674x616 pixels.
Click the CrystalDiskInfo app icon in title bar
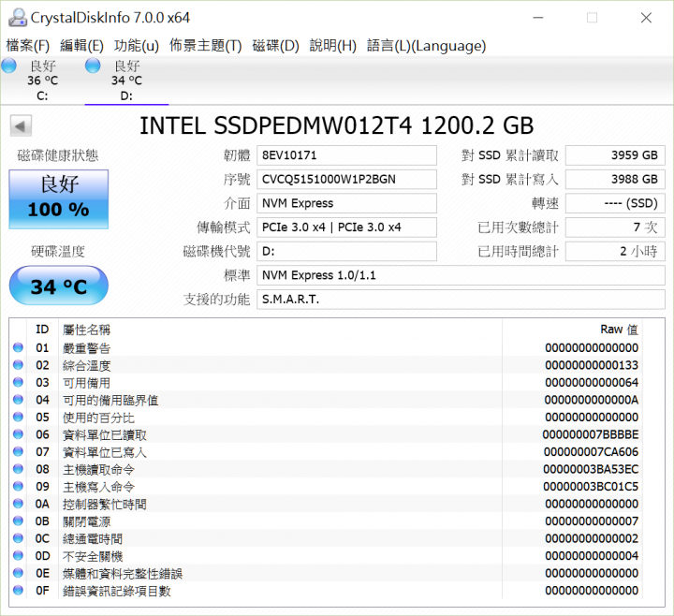pyautogui.click(x=18, y=18)
